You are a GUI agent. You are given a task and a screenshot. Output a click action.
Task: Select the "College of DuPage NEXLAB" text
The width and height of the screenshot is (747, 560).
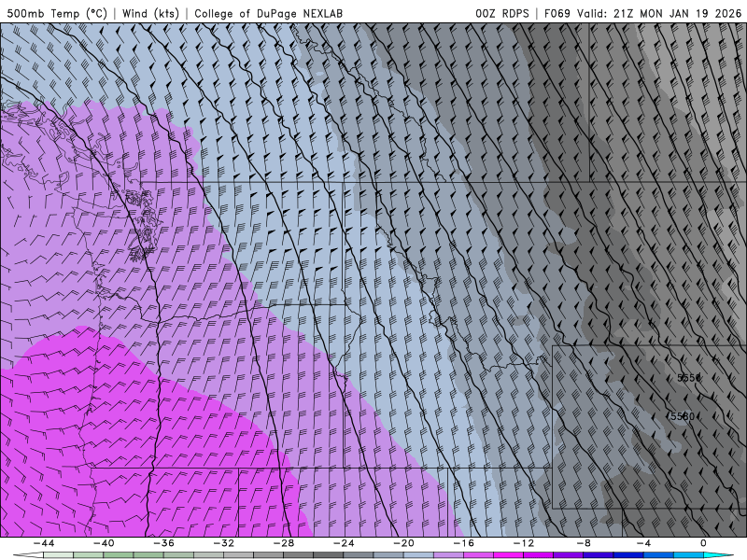[268, 13]
